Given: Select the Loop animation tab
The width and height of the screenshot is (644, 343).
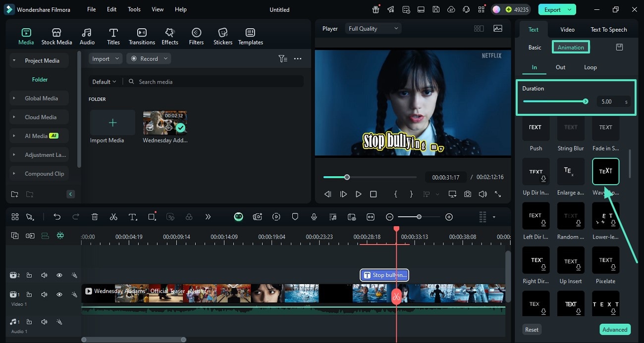Looking at the screenshot, I should [x=590, y=67].
